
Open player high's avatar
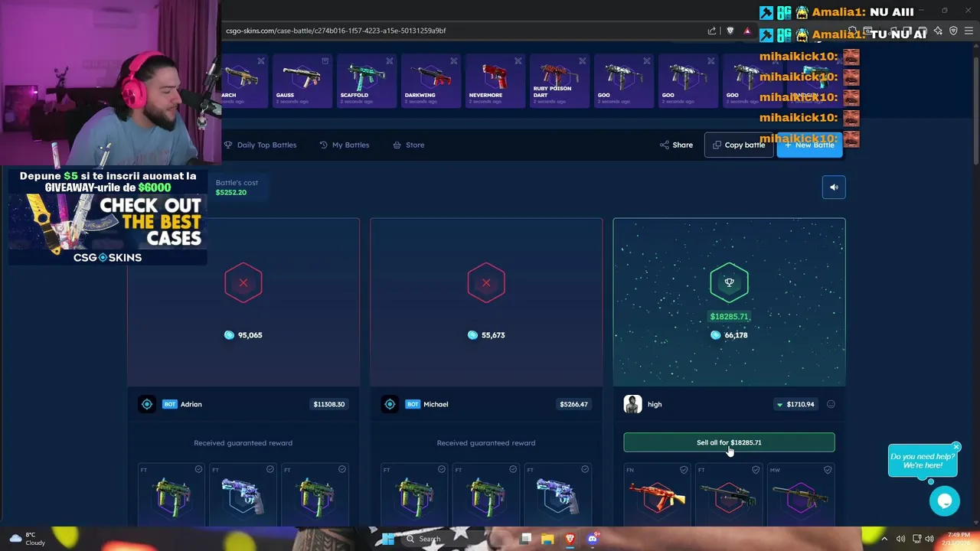point(632,404)
